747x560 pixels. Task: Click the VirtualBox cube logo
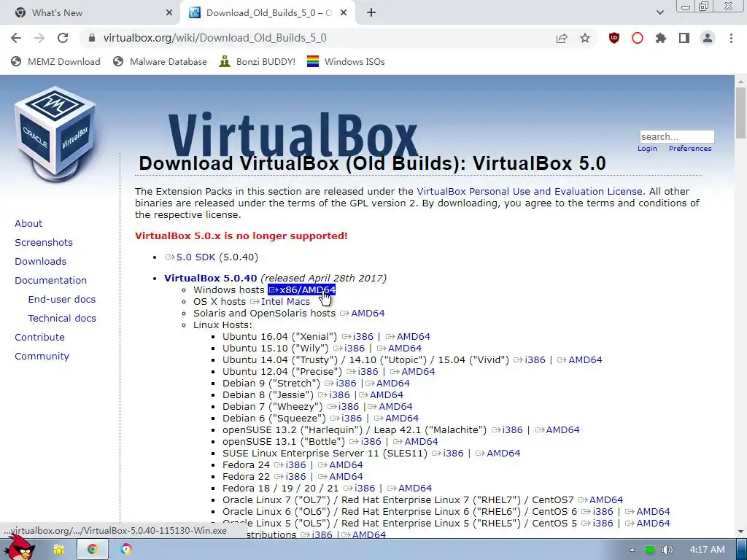pyautogui.click(x=55, y=134)
